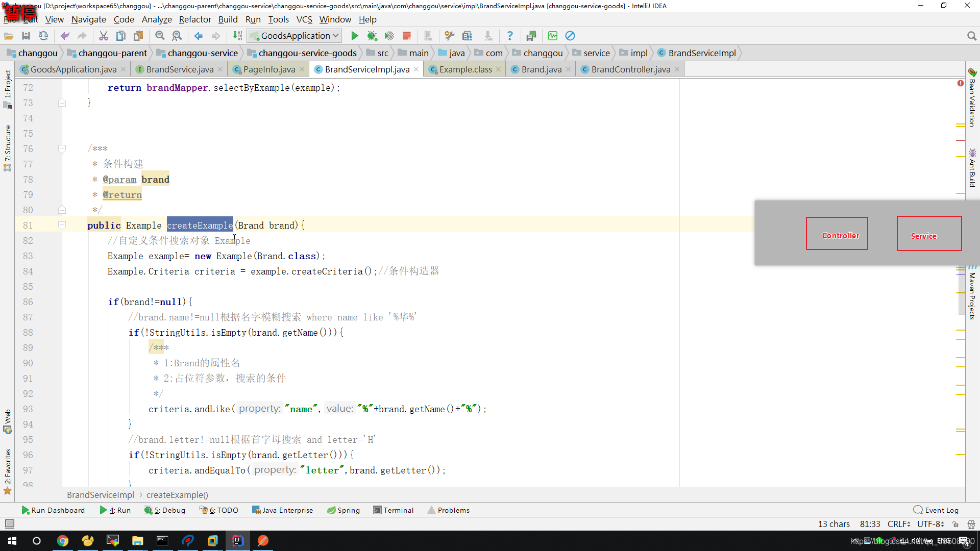Image resolution: width=980 pixels, height=551 pixels.
Task: Cut selection with the scissors icon
Action: point(104,36)
